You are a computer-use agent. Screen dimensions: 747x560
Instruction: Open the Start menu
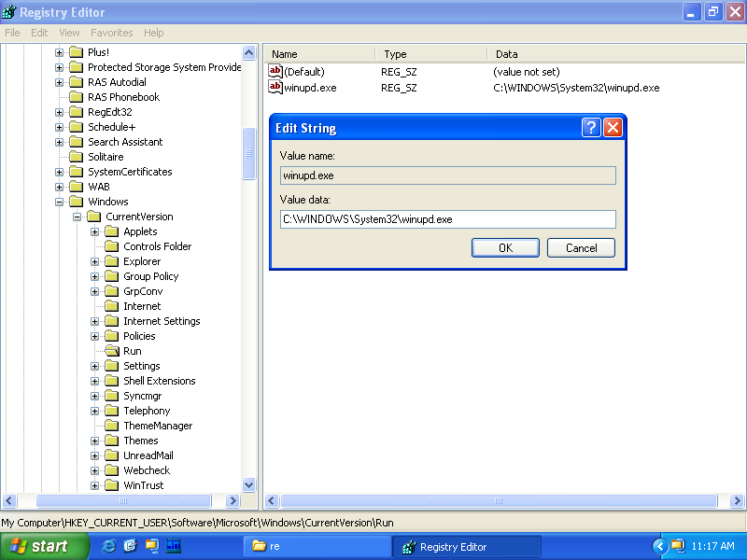(44, 546)
